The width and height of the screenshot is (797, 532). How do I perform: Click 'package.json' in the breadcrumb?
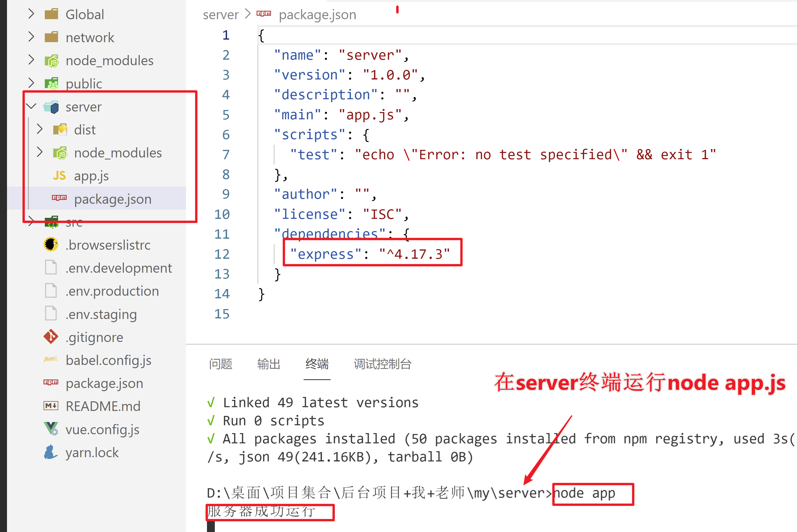pyautogui.click(x=318, y=15)
